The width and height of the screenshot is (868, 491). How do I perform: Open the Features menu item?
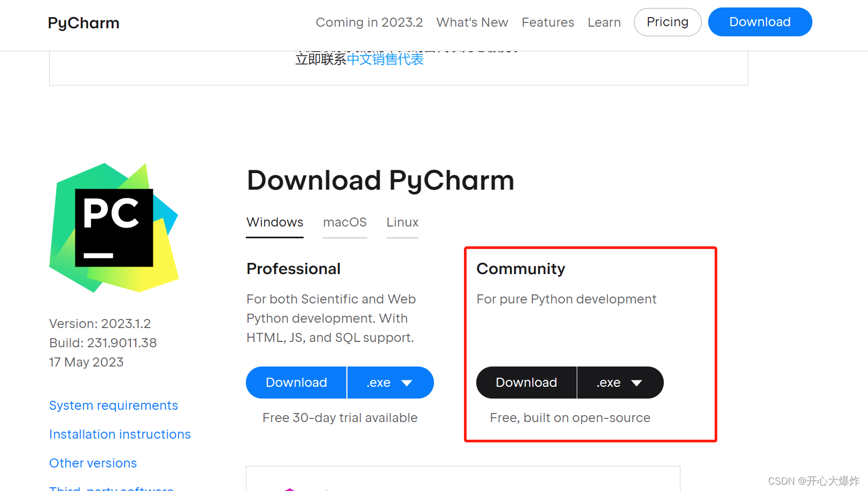(548, 22)
